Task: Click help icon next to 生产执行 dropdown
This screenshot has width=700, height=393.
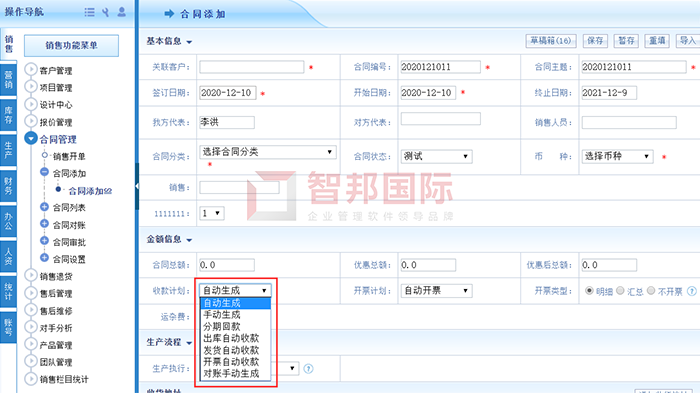Action: click(308, 369)
